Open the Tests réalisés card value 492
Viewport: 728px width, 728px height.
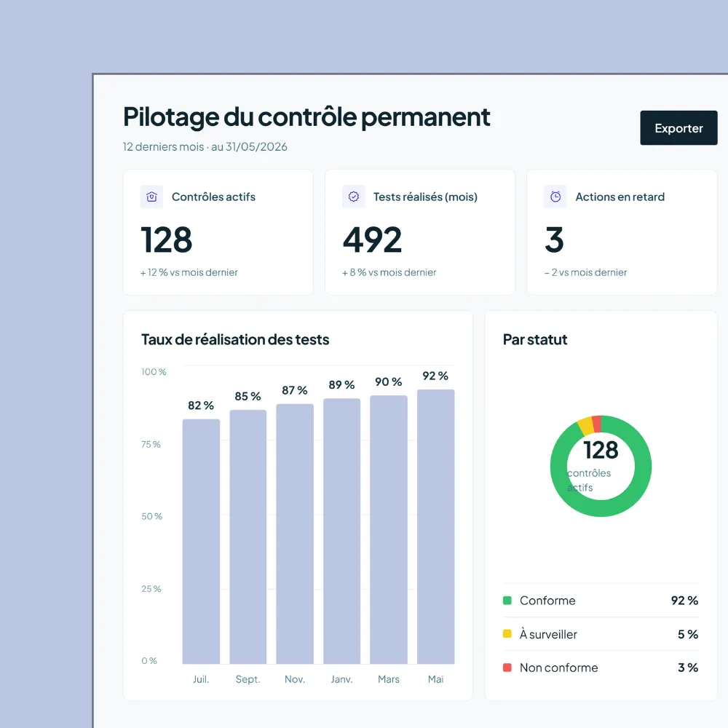[372, 240]
